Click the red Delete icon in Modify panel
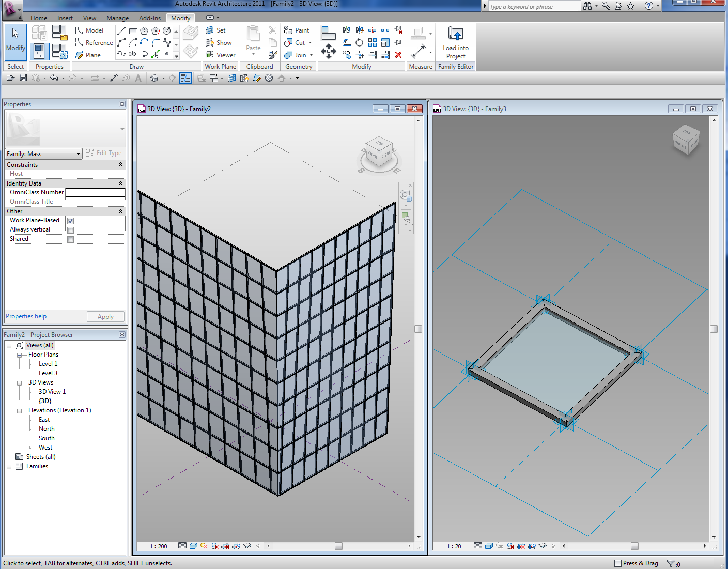Image resolution: width=728 pixels, height=569 pixels. (398, 55)
